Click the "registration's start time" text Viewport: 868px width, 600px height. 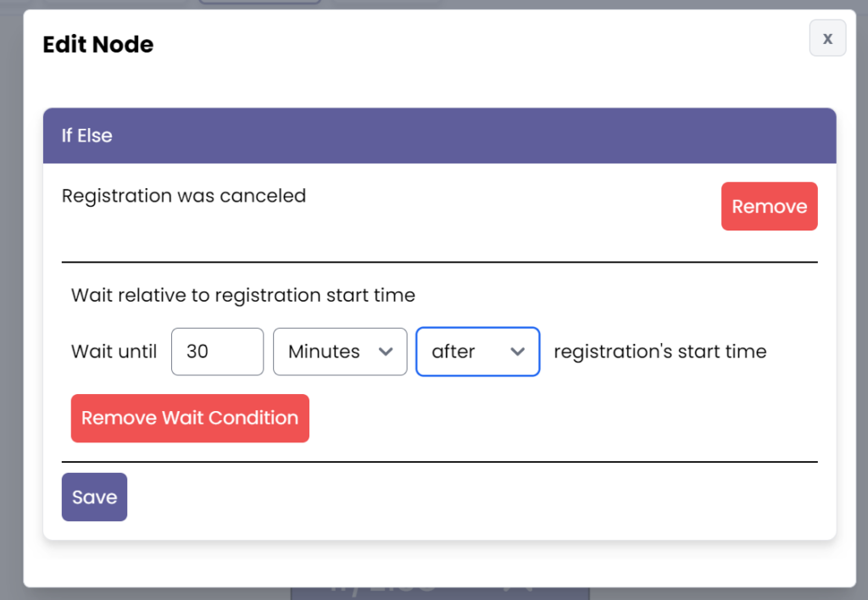click(659, 352)
